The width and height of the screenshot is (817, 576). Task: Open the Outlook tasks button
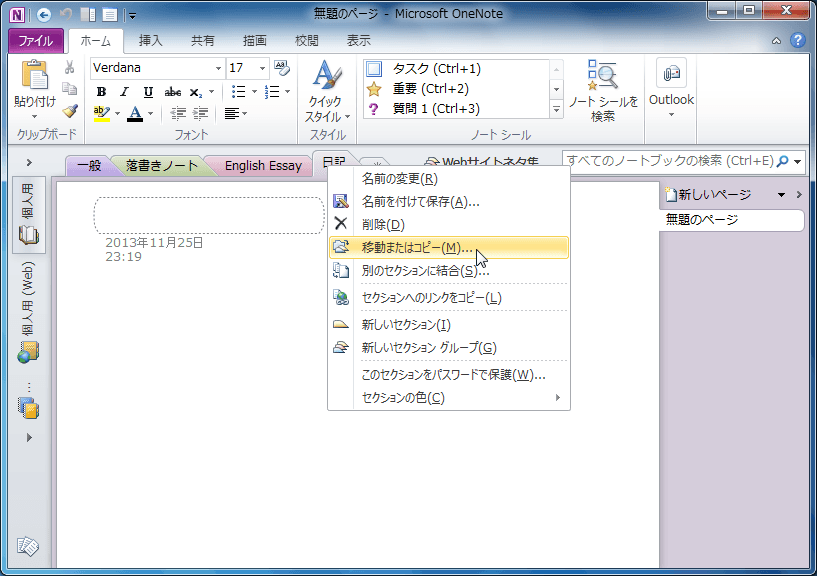click(671, 88)
